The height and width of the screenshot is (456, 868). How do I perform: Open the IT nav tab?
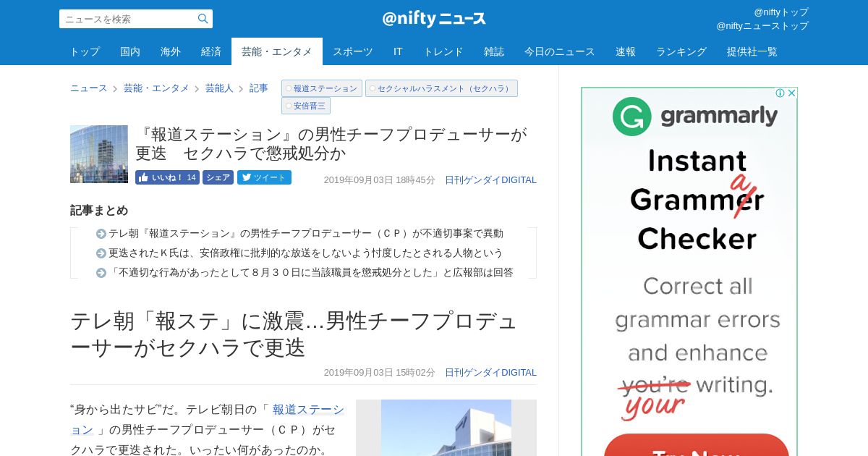pos(398,51)
